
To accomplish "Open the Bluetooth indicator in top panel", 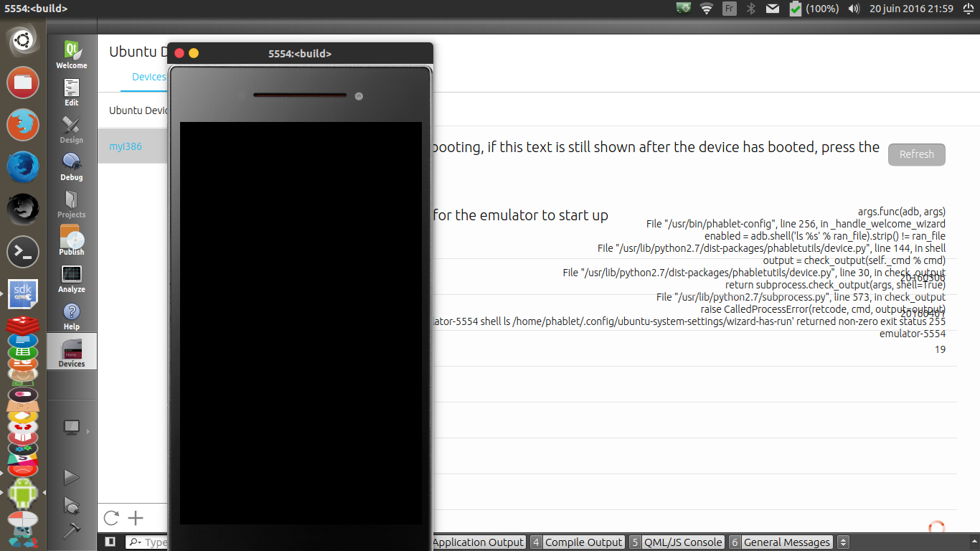I will (751, 9).
